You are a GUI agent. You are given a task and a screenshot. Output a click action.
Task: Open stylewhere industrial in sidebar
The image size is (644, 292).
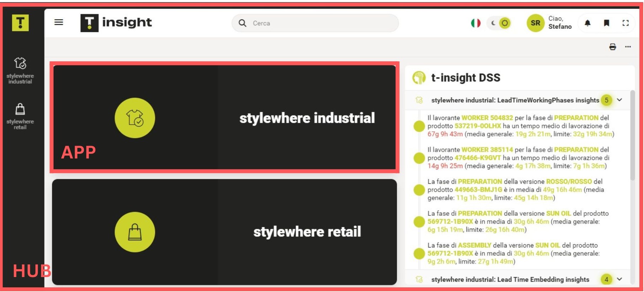[x=20, y=71]
